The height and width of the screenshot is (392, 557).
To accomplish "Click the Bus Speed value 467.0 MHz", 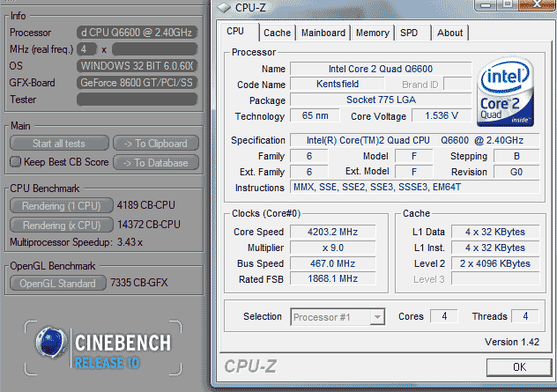I will point(333,263).
